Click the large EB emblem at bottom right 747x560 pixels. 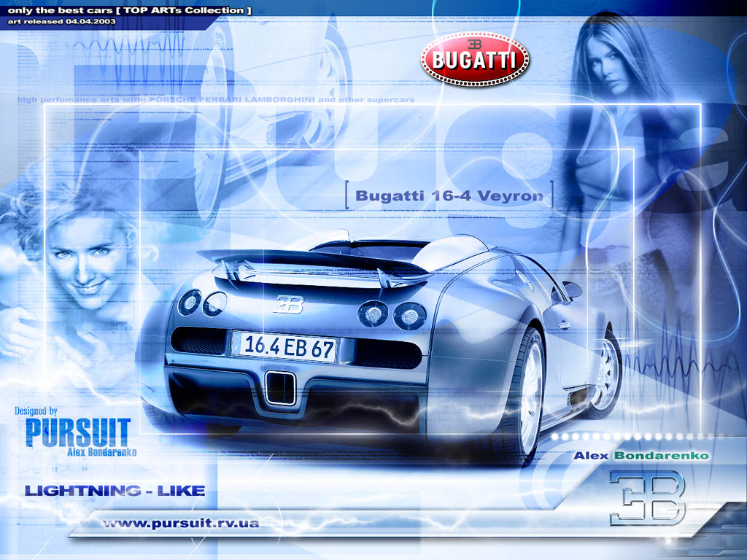pos(647,497)
